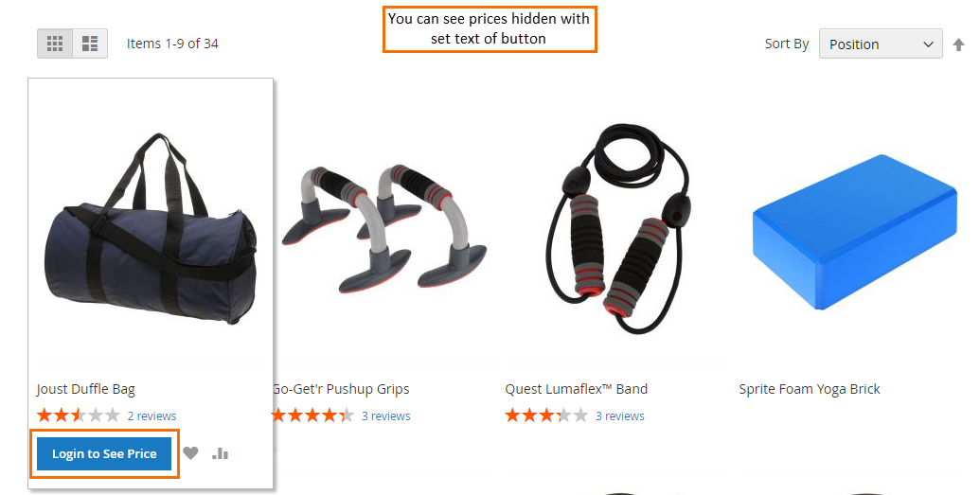Open Quest Lumaflex Band 3 reviews

click(x=619, y=415)
